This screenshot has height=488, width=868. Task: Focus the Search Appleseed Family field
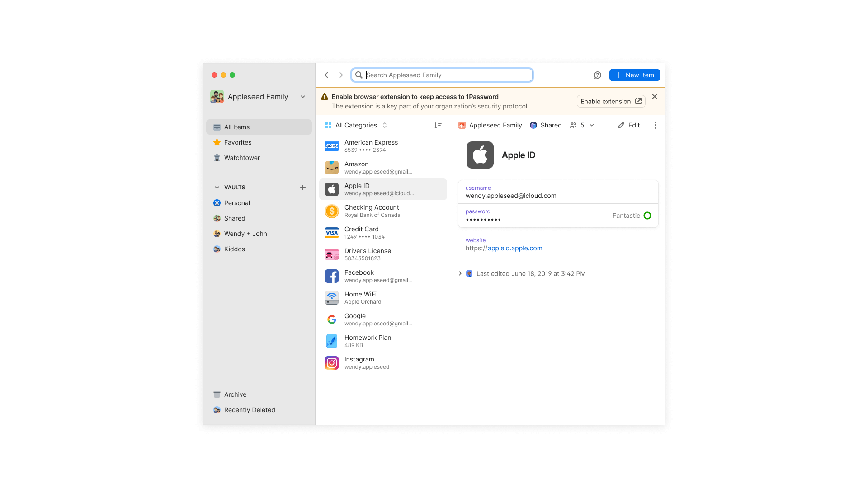click(442, 75)
